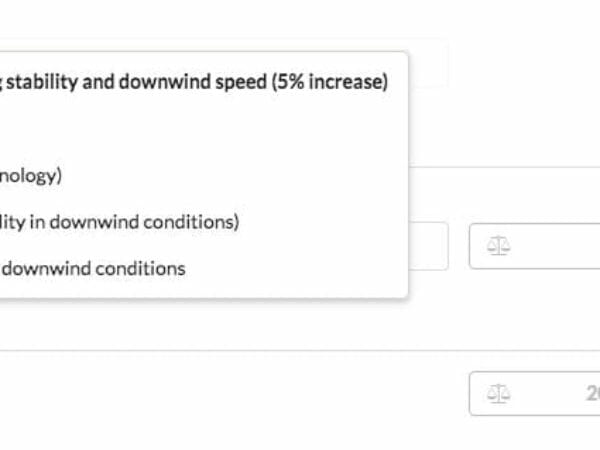The width and height of the screenshot is (600, 450).
Task: Choose the option ending in "nology)"
Action: coord(31,176)
